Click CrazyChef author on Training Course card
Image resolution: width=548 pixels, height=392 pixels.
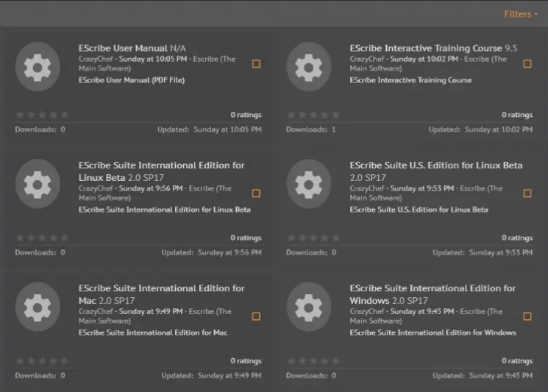[x=367, y=59]
